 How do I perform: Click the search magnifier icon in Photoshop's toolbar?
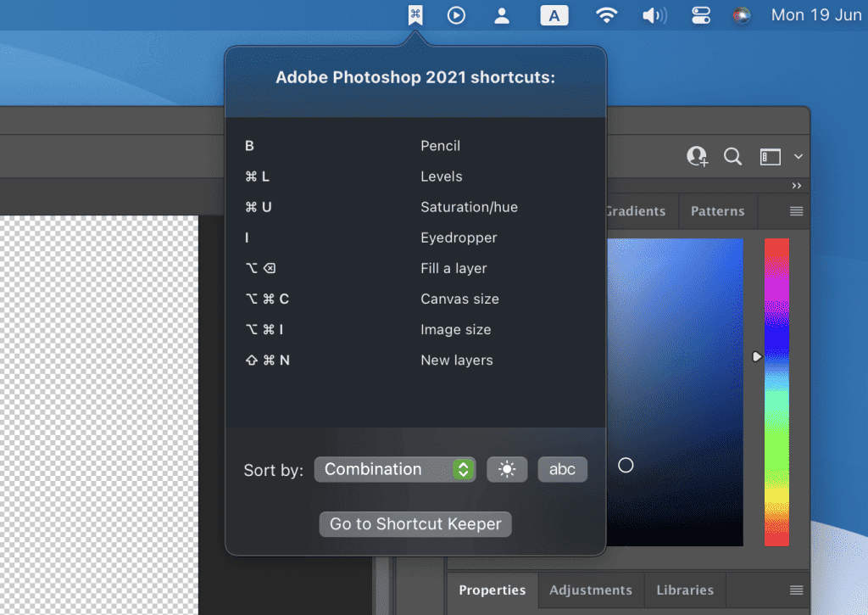732,156
